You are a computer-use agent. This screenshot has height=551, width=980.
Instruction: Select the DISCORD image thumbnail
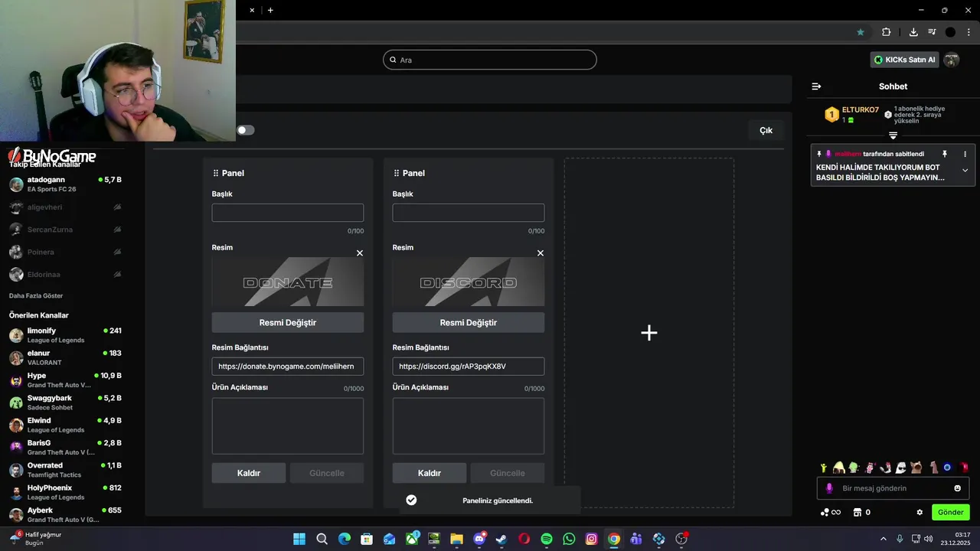(469, 282)
